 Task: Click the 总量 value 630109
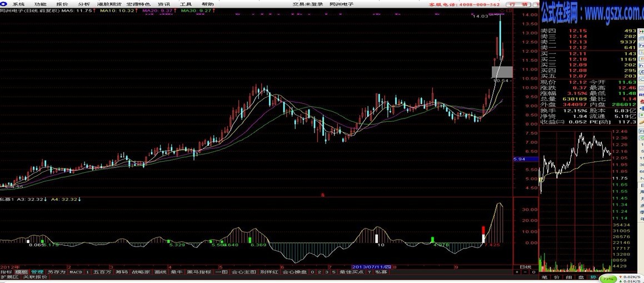pos(575,99)
